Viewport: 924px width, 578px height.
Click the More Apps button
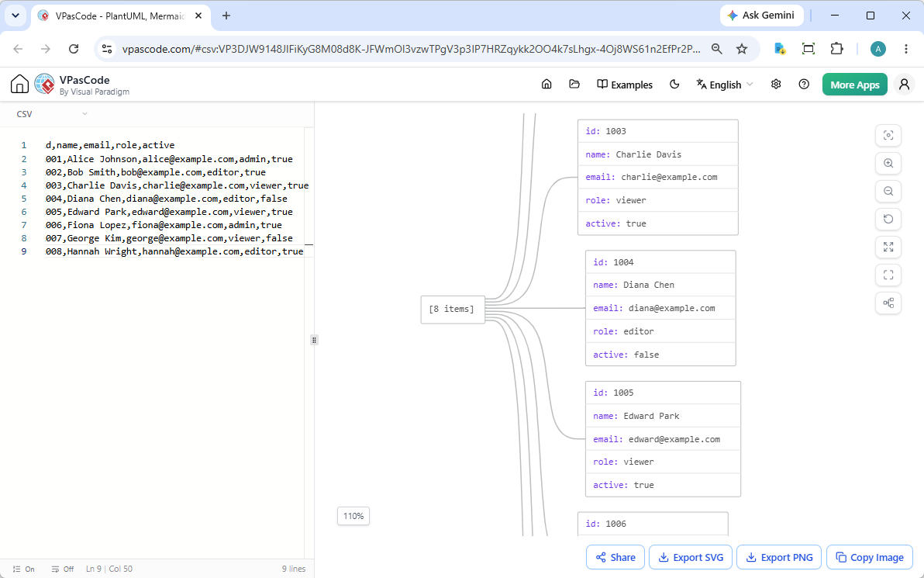tap(854, 85)
